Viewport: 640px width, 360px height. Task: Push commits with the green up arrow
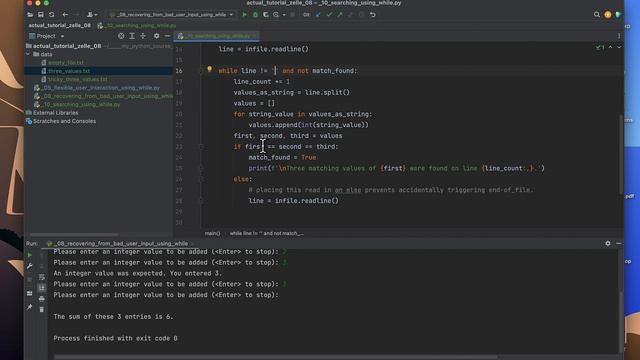340,15
